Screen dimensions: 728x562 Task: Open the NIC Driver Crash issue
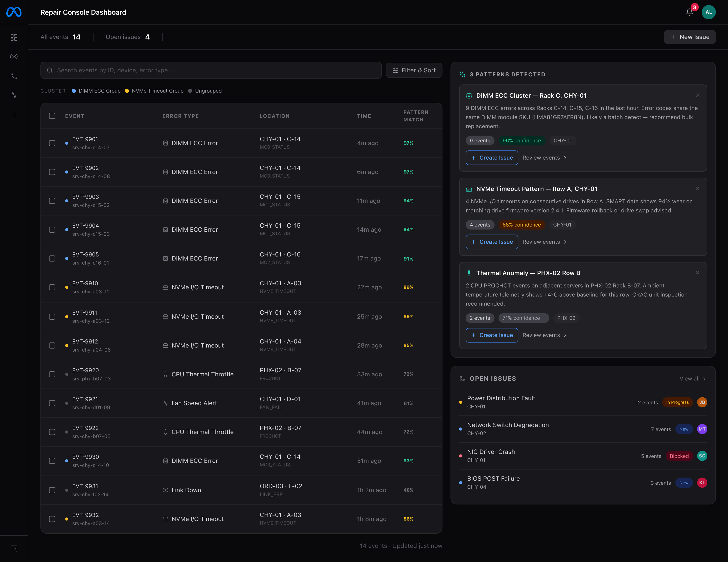click(x=583, y=456)
